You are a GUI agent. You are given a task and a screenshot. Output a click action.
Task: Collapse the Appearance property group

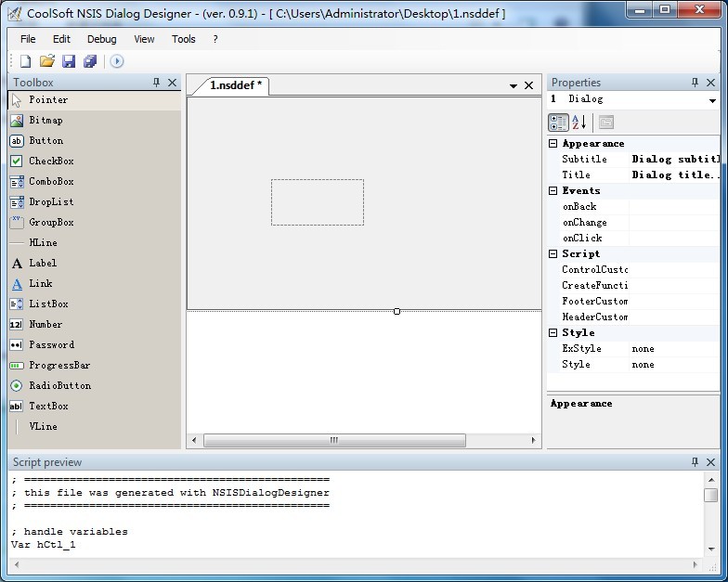click(x=553, y=144)
